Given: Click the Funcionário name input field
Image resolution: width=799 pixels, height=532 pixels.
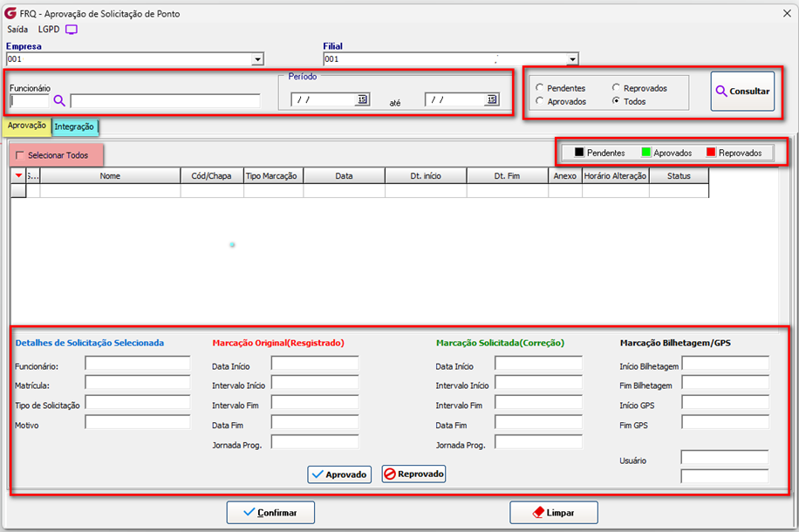Looking at the screenshot, I should coord(165,101).
